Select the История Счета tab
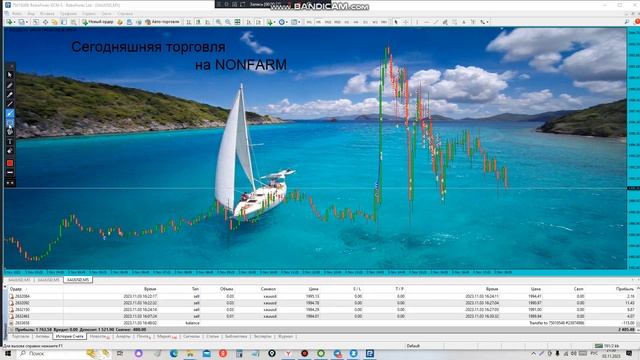640x360 pixels. [69, 337]
